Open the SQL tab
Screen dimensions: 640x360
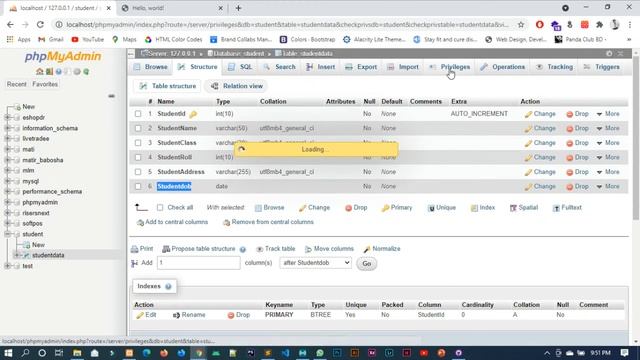point(240,67)
